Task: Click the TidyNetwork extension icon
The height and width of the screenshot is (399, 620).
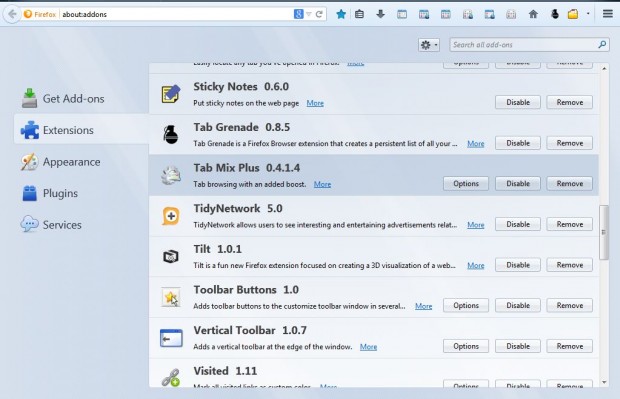Action: (171, 216)
